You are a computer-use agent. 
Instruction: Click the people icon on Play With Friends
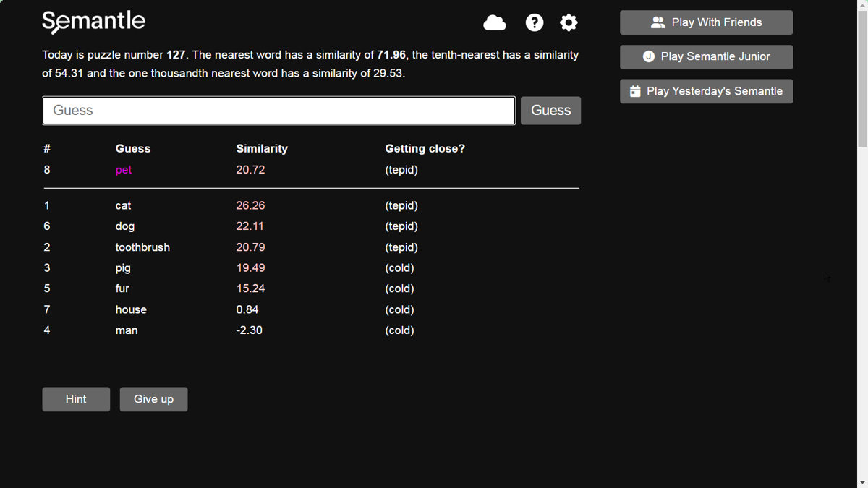(x=658, y=22)
